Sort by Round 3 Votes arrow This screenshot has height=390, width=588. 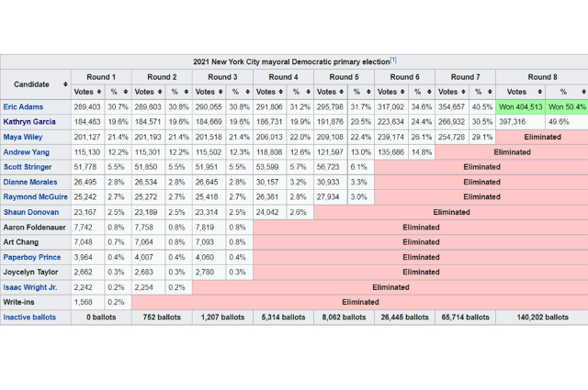tap(220, 92)
